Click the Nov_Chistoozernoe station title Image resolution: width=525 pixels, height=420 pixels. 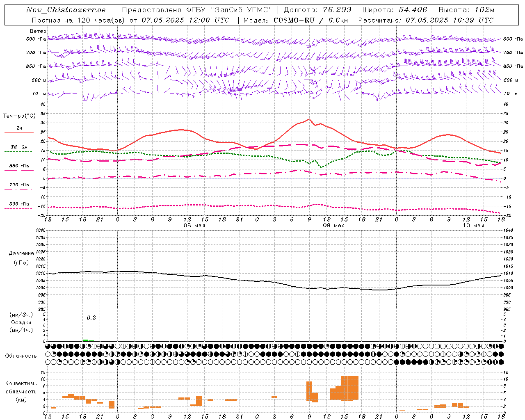pyautogui.click(x=66, y=10)
